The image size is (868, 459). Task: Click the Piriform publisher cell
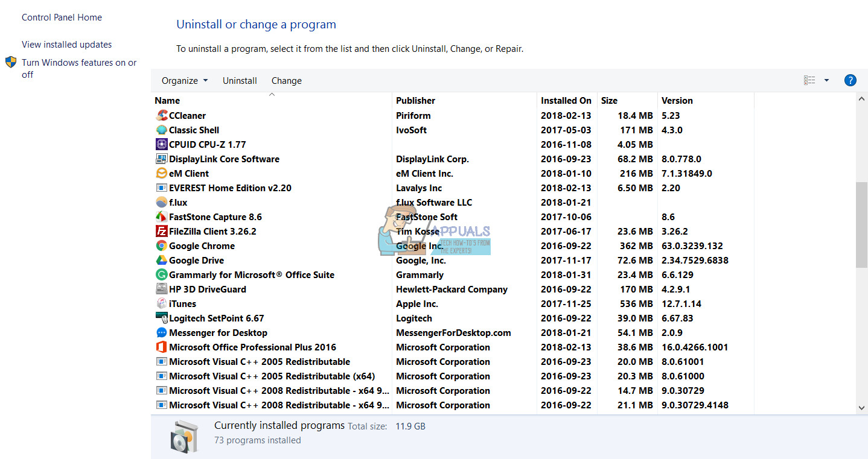tap(413, 115)
